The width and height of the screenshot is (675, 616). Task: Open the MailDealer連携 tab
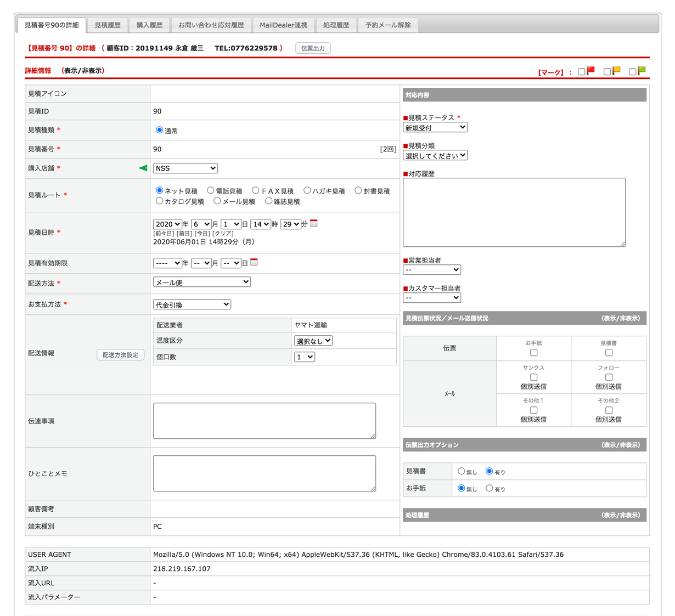(284, 25)
